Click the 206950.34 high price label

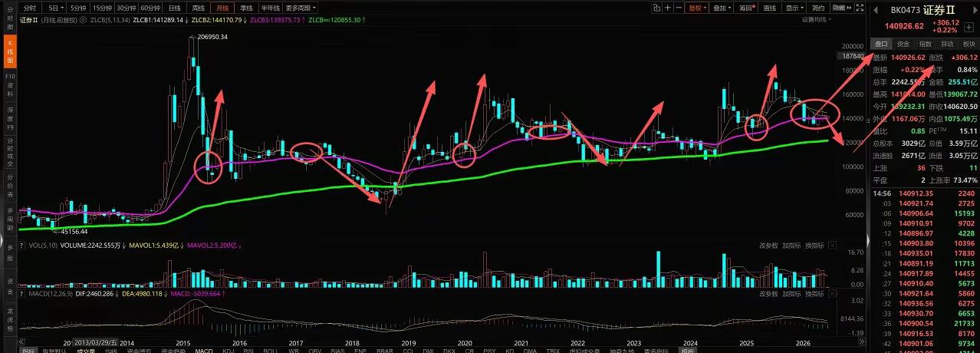[212, 37]
